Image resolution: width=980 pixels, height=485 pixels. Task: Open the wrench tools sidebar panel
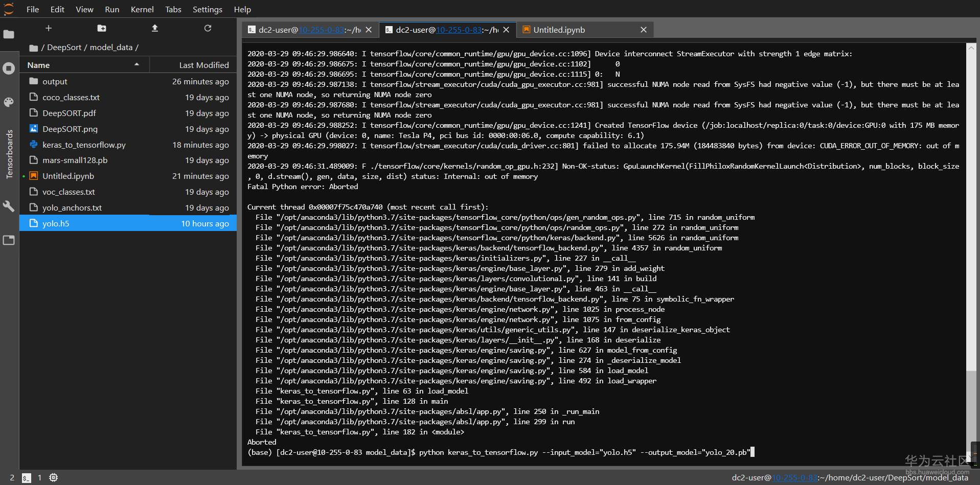point(9,206)
